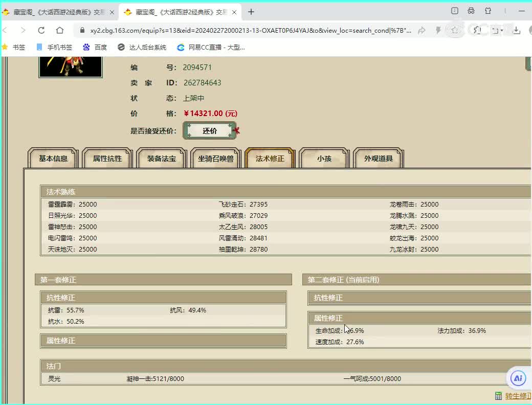Open the floating Ai assistant button
The width and height of the screenshot is (532, 405).
coord(518,378)
